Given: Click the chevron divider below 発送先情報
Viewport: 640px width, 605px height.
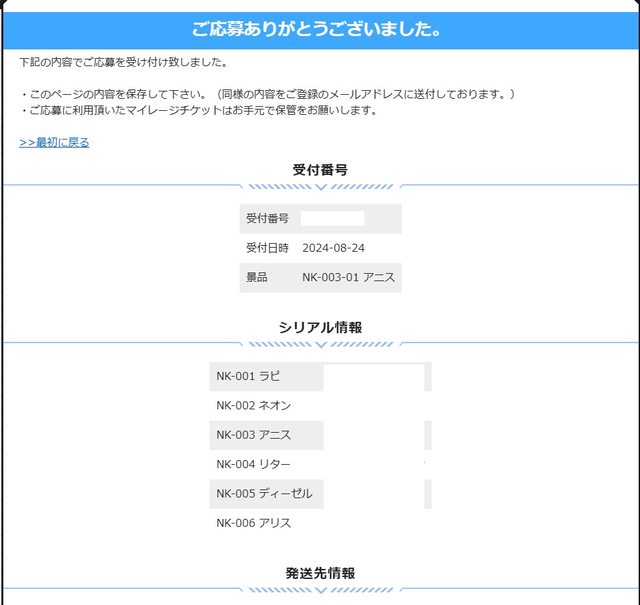Looking at the screenshot, I should pos(320,589).
